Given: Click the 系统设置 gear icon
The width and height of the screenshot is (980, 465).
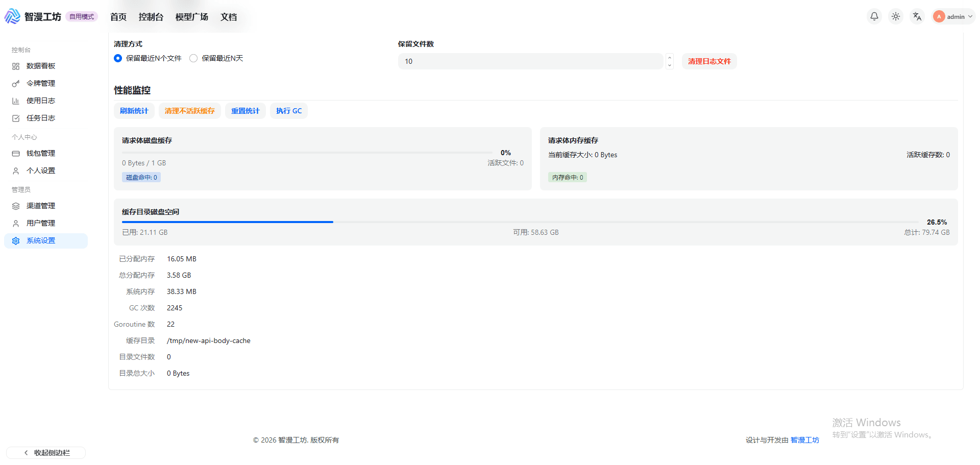Looking at the screenshot, I should (16, 241).
